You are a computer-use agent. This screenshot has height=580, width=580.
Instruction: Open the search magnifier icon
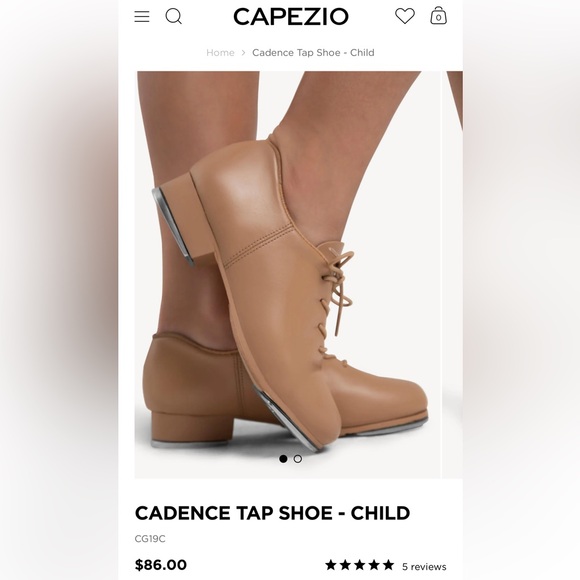pos(173,16)
